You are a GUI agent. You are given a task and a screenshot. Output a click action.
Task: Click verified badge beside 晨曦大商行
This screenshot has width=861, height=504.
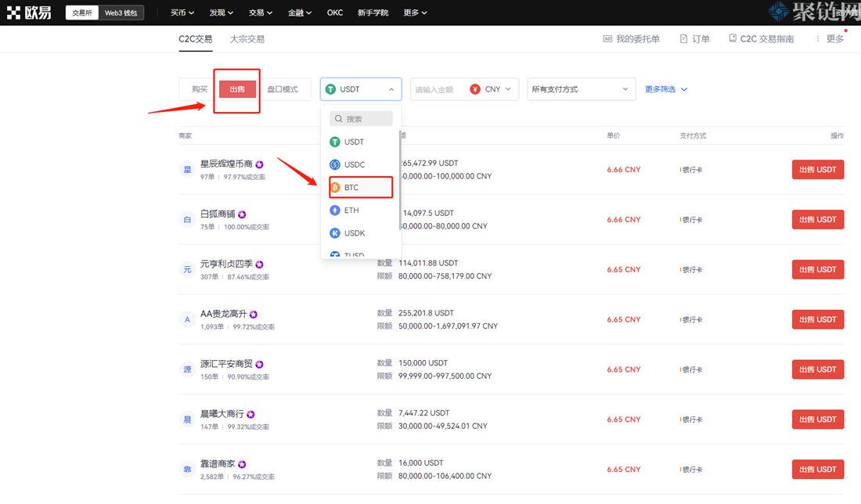(x=251, y=414)
